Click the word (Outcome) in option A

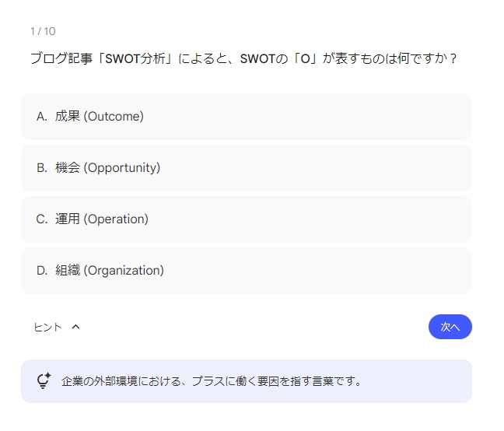(114, 117)
